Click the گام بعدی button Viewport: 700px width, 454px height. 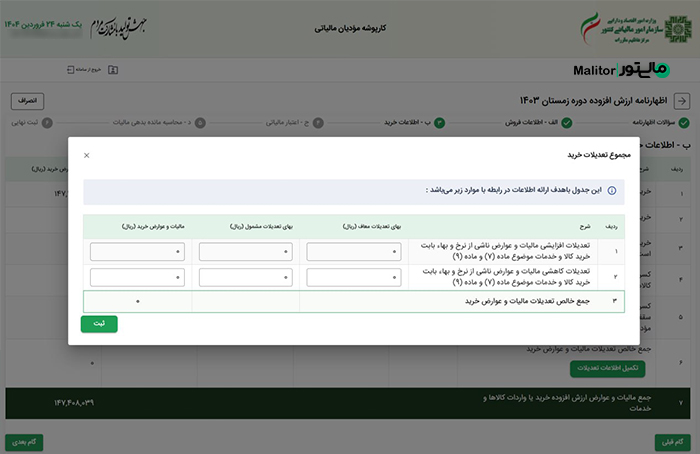pos(24,442)
